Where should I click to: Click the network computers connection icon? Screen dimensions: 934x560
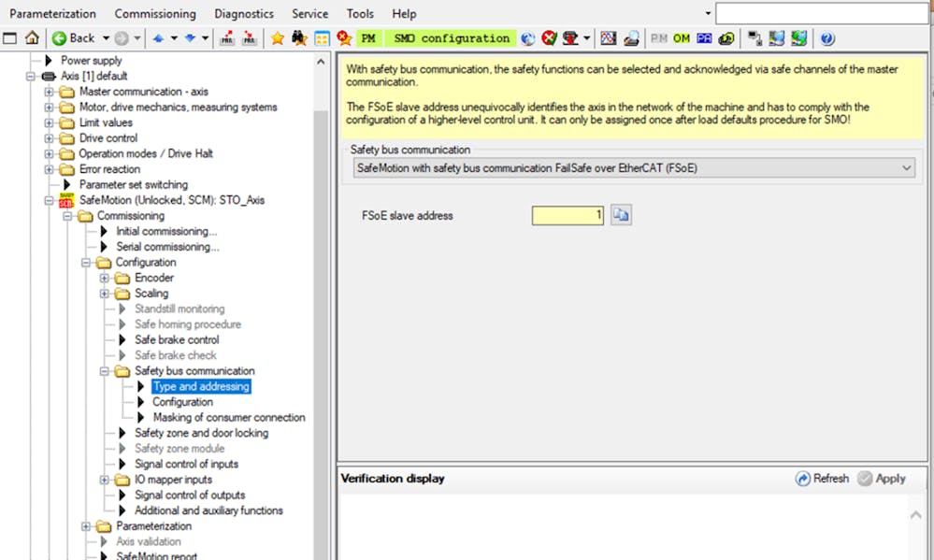click(754, 38)
